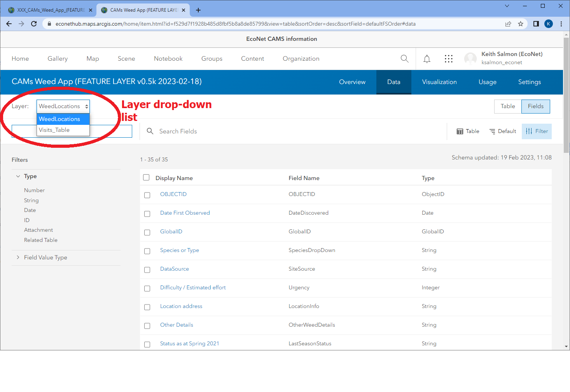This screenshot has height=392, width=570.
Task: Open the Usage tab
Action: tap(488, 82)
